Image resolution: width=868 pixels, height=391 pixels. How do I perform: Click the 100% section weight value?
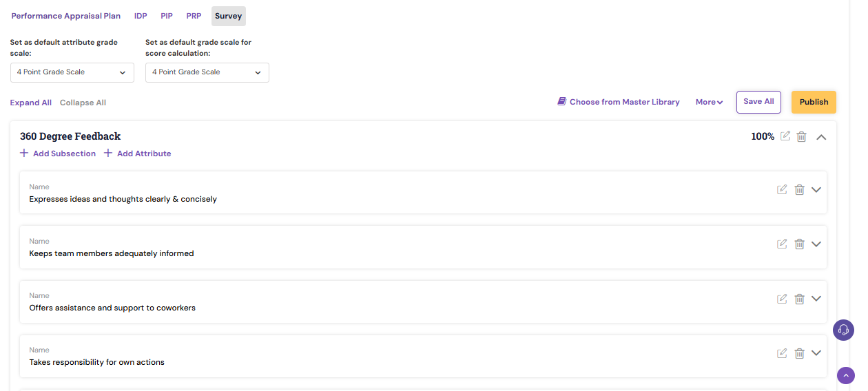[763, 136]
